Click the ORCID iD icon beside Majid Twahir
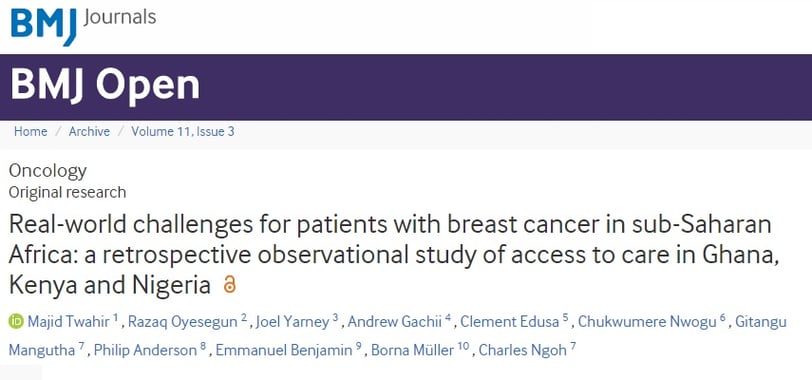 [16, 321]
